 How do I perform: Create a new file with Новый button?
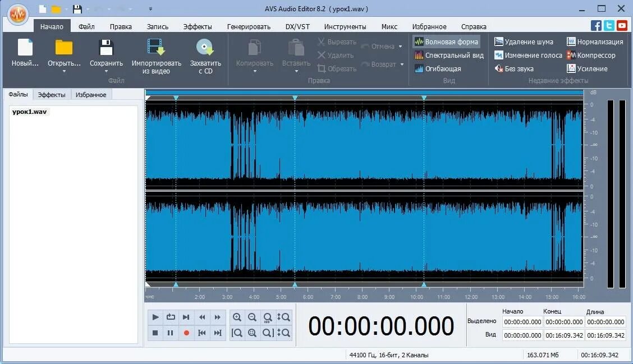[x=25, y=53]
